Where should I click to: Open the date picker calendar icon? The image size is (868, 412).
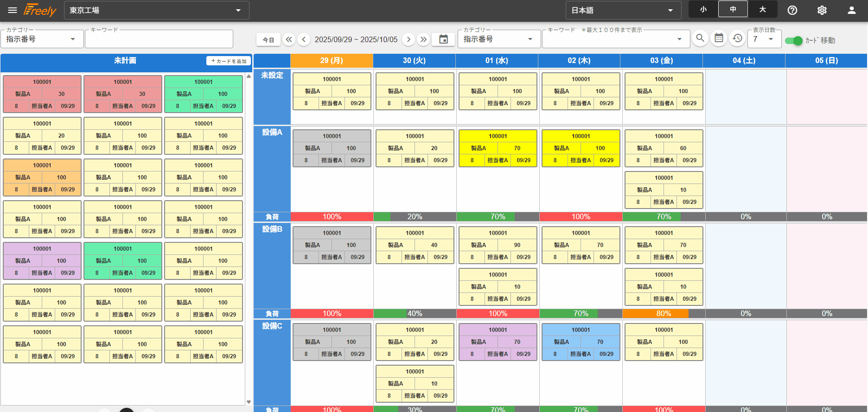click(x=443, y=39)
